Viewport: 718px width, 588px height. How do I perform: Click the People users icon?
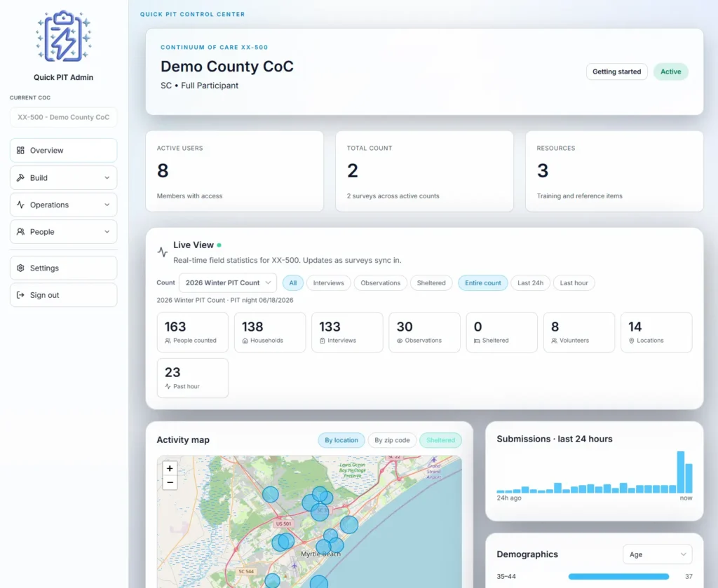tap(20, 231)
